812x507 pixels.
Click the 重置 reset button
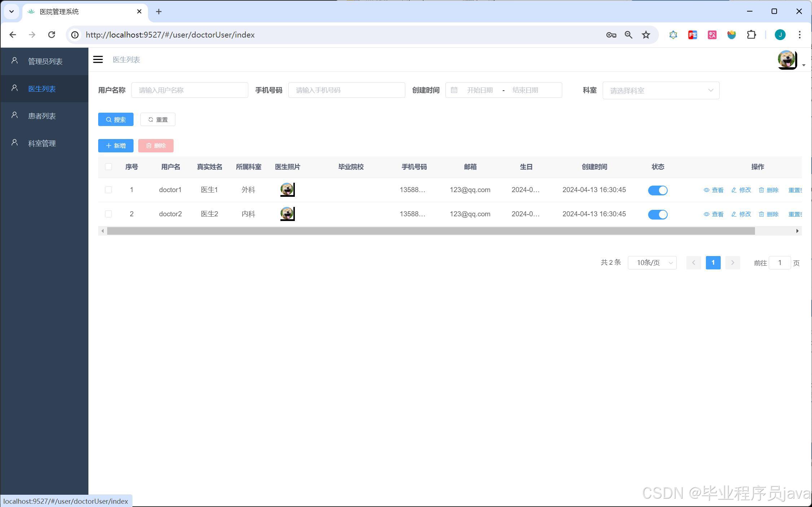tap(158, 120)
